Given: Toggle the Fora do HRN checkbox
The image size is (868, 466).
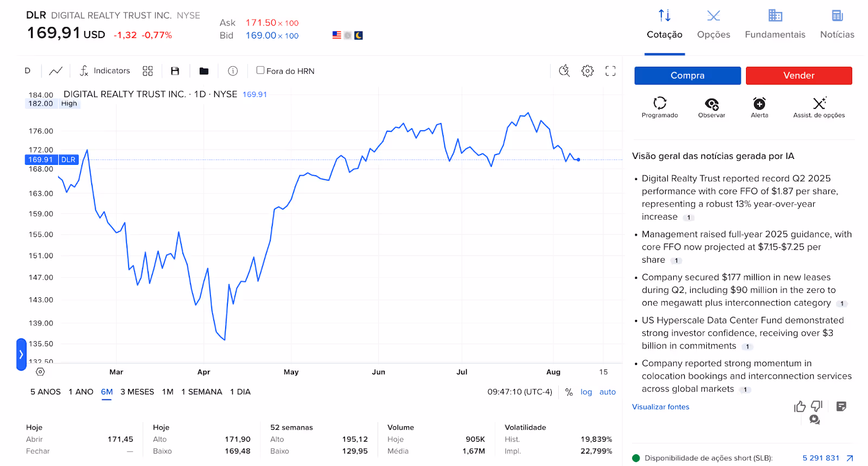Looking at the screenshot, I should (x=260, y=70).
